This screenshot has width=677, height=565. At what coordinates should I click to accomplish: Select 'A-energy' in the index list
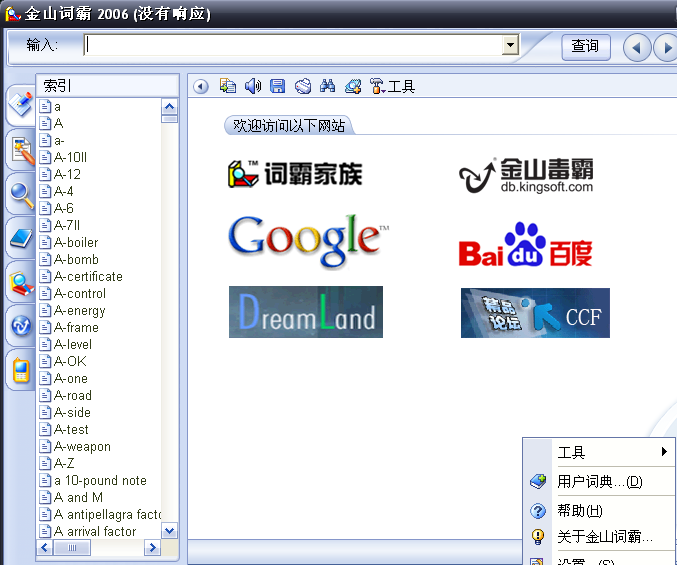pos(79,311)
